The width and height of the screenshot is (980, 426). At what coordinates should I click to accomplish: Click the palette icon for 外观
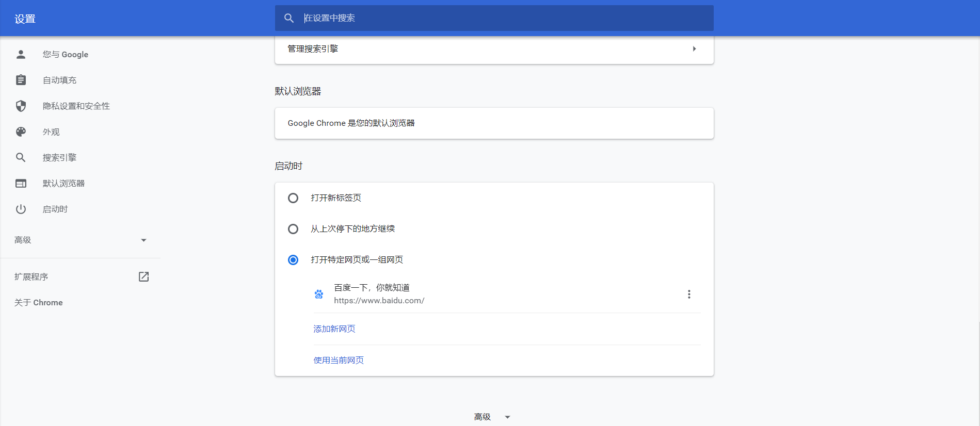pyautogui.click(x=21, y=132)
